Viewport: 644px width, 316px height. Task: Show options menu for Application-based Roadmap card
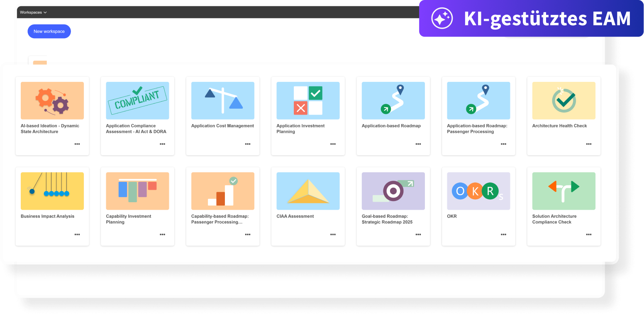pos(418,144)
